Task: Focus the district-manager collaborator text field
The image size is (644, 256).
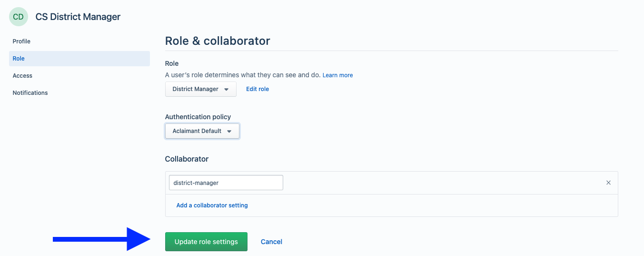Action: [x=226, y=183]
